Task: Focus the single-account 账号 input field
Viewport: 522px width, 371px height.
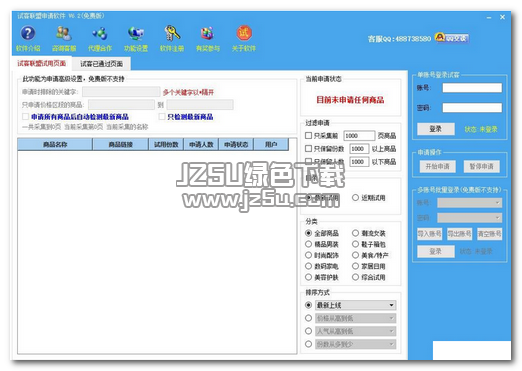Action: click(x=472, y=88)
